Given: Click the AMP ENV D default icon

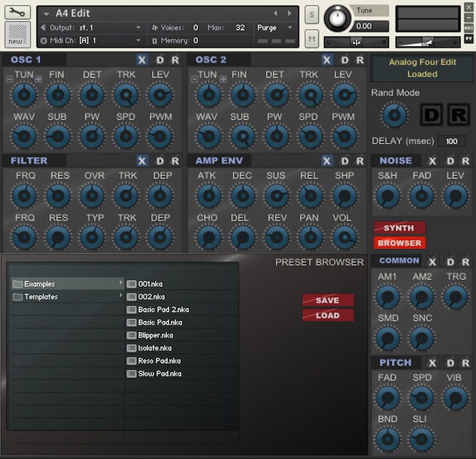Looking at the screenshot, I should point(345,161).
